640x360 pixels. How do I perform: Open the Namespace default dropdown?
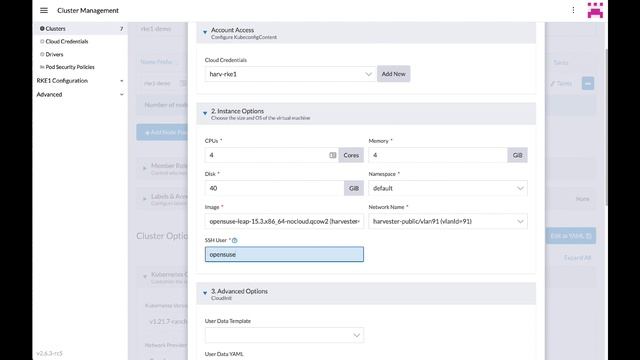point(448,188)
